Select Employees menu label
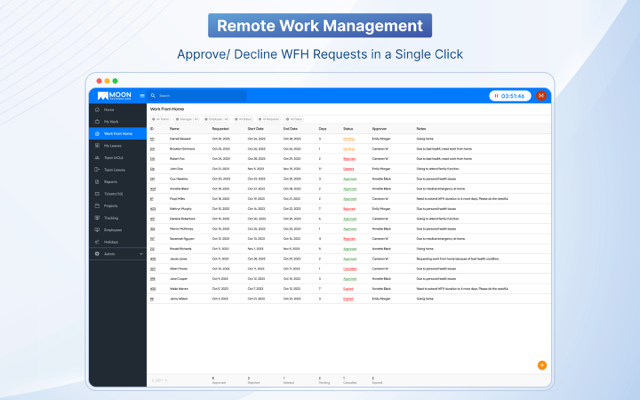Viewport: 640px width, 400px height. coord(113,230)
